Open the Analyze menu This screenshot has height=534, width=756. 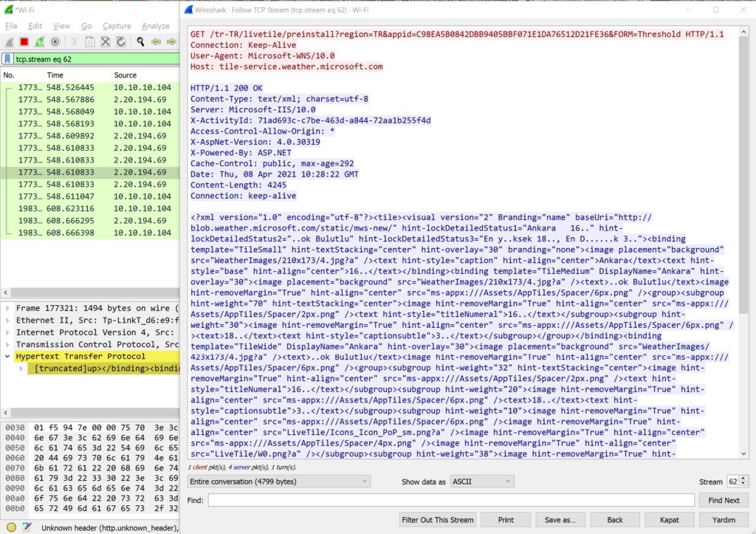(x=155, y=26)
